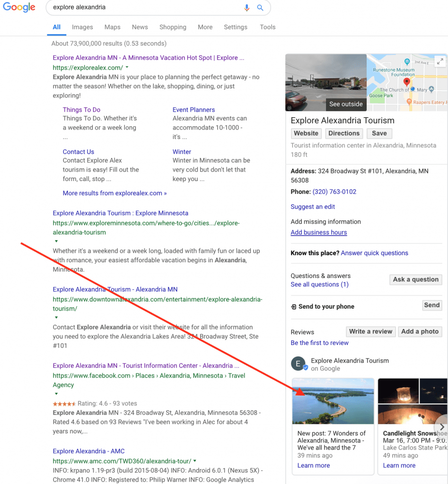Open the 7 Wonders lake aerial photo
This screenshot has height=484, width=448.
pos(333,401)
